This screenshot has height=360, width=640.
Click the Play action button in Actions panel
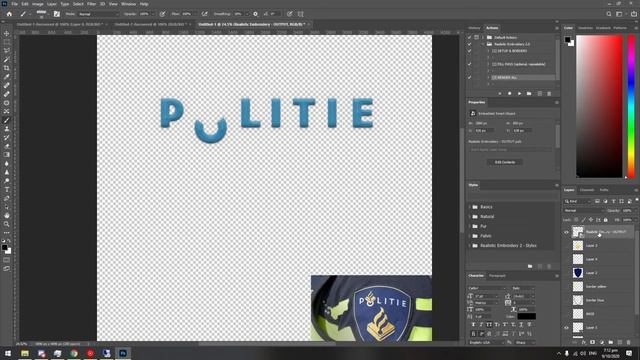519,93
